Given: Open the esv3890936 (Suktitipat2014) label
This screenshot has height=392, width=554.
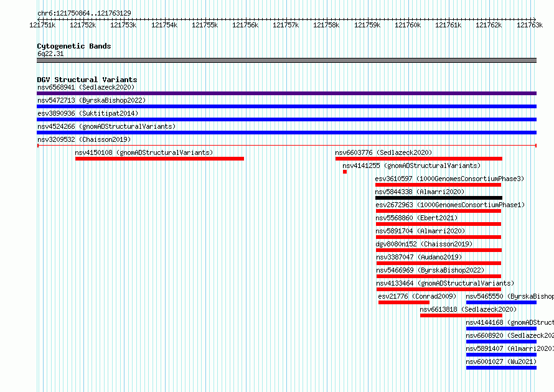Looking at the screenshot, I should point(88,113).
